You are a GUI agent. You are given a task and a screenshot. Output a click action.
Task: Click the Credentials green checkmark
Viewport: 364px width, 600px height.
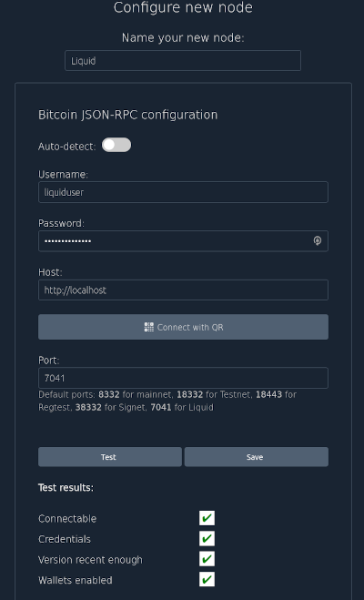[x=207, y=539]
